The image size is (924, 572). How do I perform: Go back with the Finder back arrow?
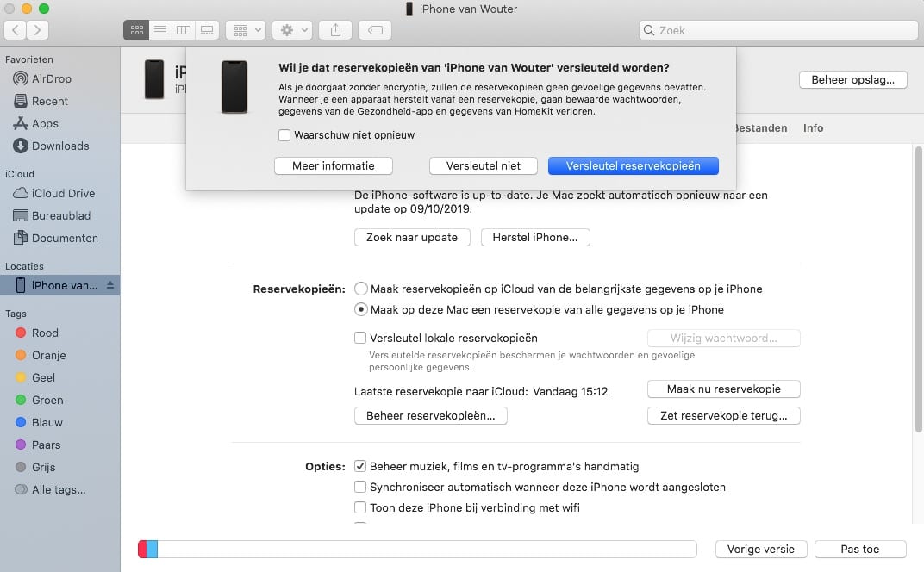pyautogui.click(x=16, y=30)
